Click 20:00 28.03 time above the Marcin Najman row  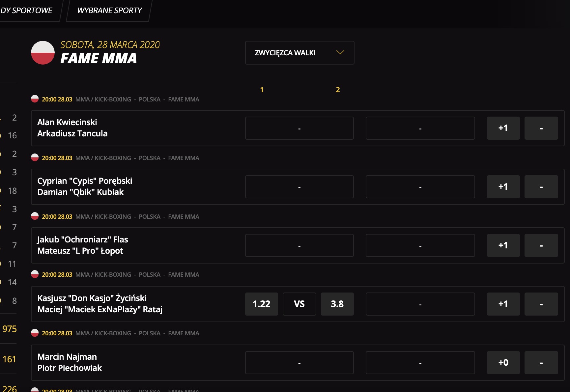(57, 333)
